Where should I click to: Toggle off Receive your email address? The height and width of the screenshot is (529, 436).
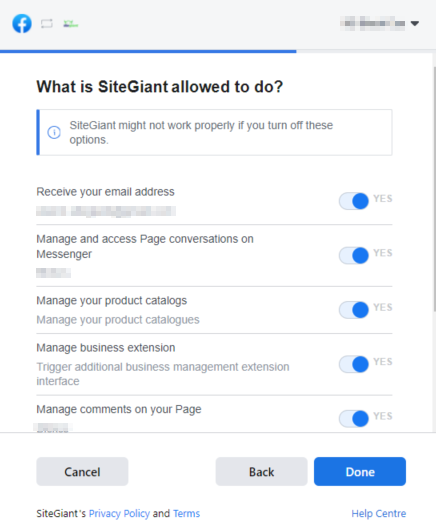point(354,201)
